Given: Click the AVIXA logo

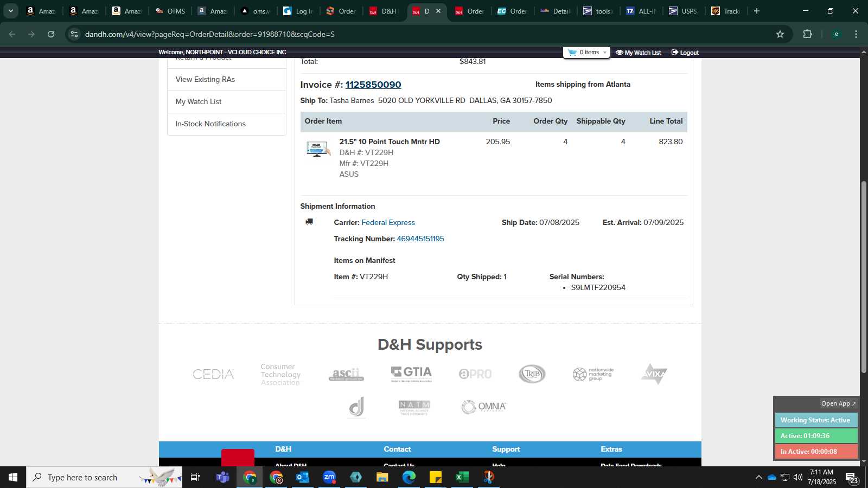Looking at the screenshot, I should tap(654, 374).
